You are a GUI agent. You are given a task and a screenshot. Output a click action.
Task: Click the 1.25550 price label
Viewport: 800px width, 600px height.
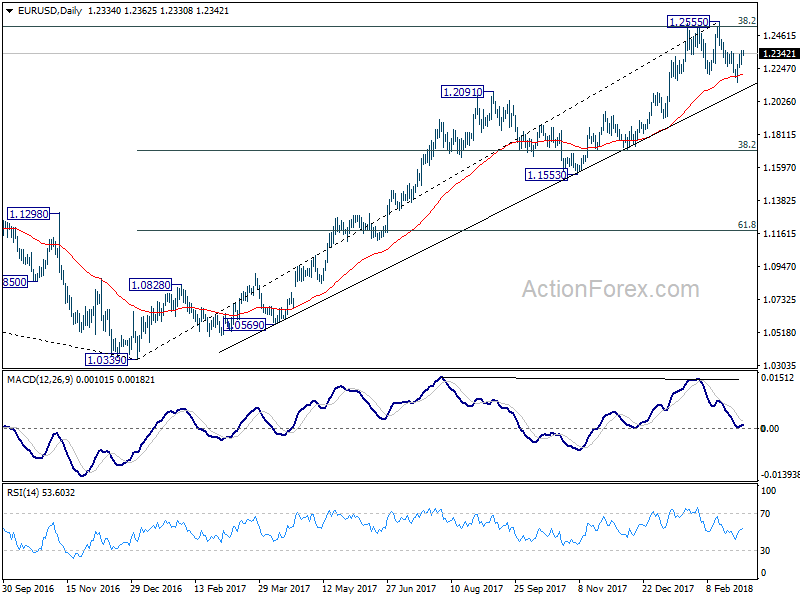coord(689,22)
